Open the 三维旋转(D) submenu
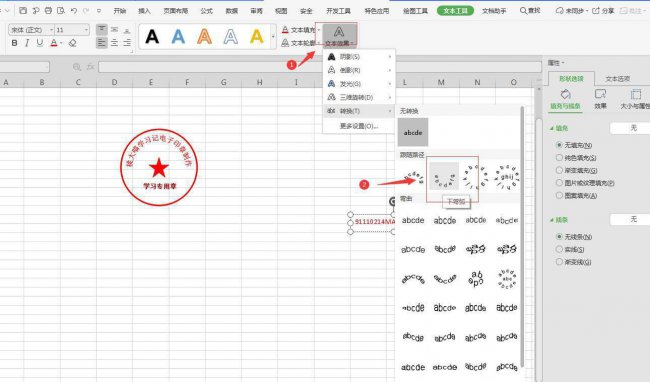 [x=359, y=98]
